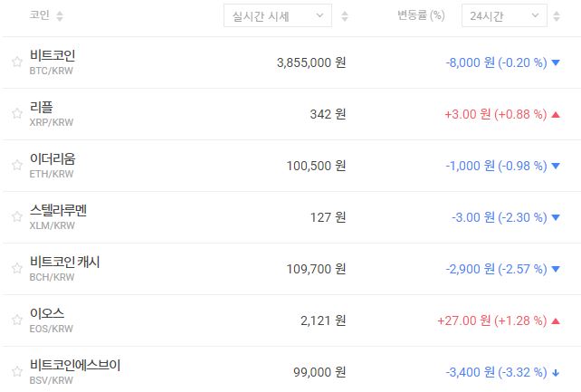Click the star beside EOS/KRW
The image size is (581, 392).
(x=16, y=320)
